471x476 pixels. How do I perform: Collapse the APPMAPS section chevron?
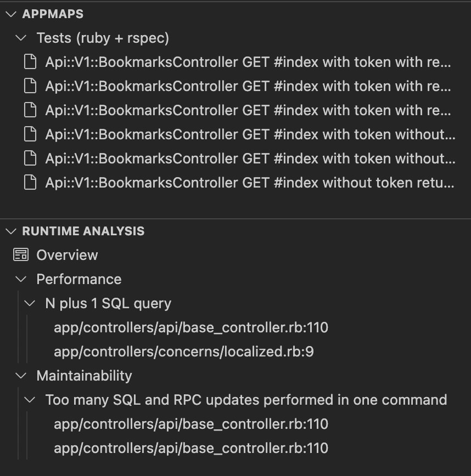tap(11, 14)
